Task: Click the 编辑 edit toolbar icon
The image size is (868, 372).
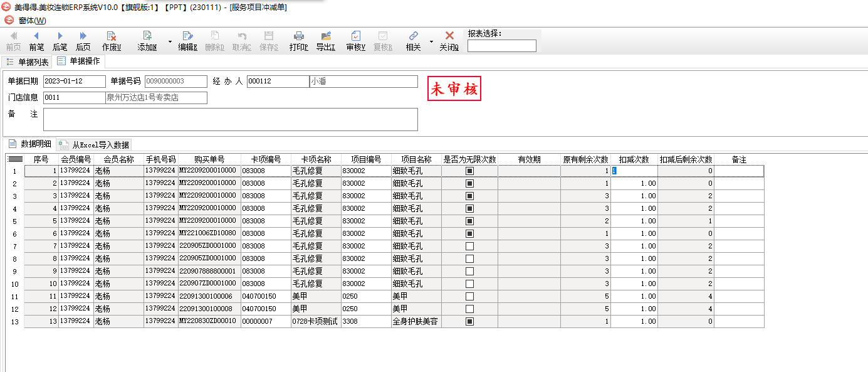Action: [x=187, y=41]
